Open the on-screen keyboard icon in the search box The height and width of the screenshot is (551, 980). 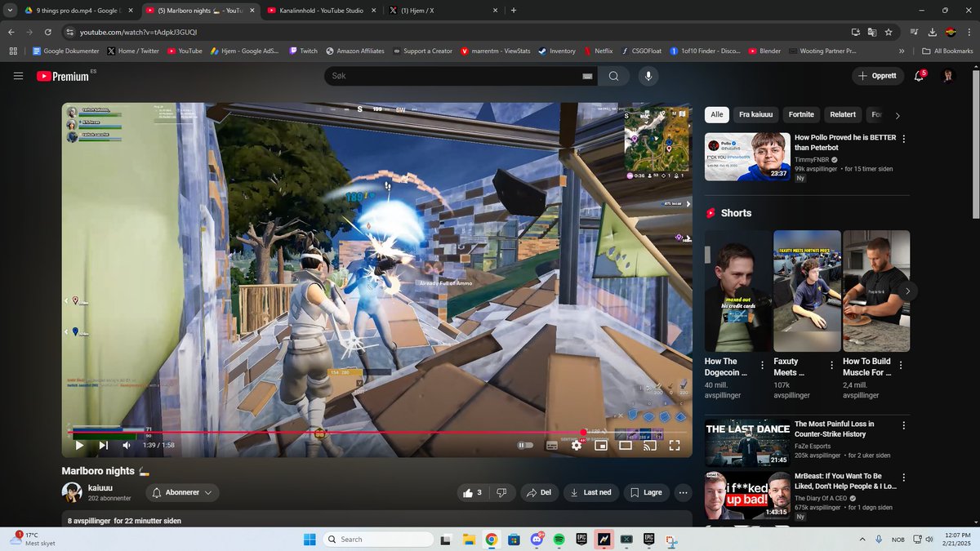[586, 76]
